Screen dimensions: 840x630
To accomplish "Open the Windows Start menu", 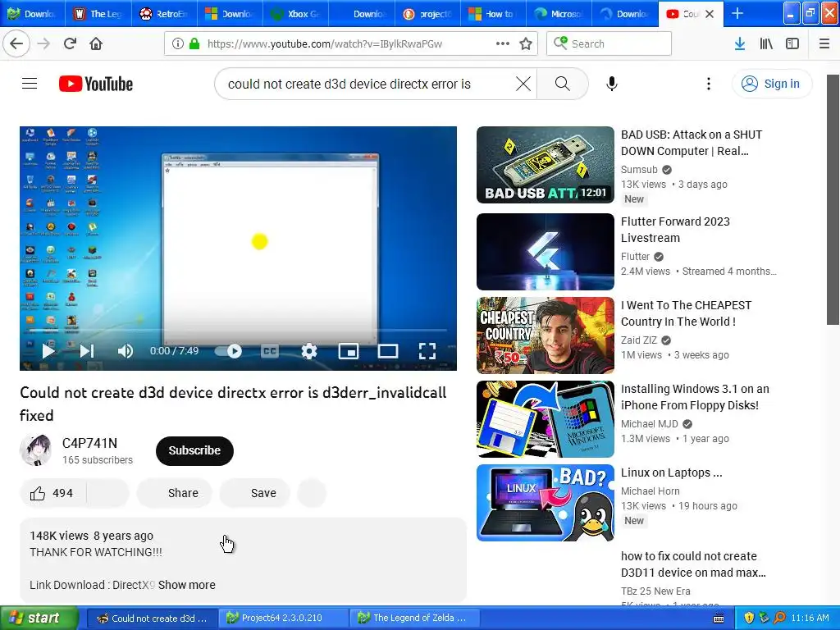I will pyautogui.click(x=39, y=619).
